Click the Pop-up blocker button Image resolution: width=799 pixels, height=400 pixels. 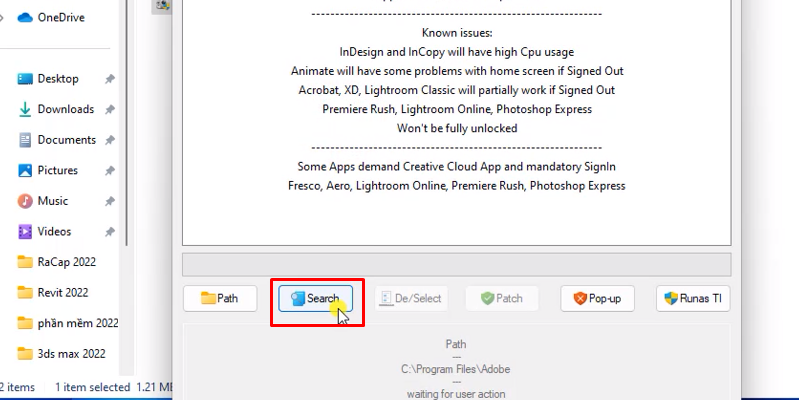[x=597, y=299]
